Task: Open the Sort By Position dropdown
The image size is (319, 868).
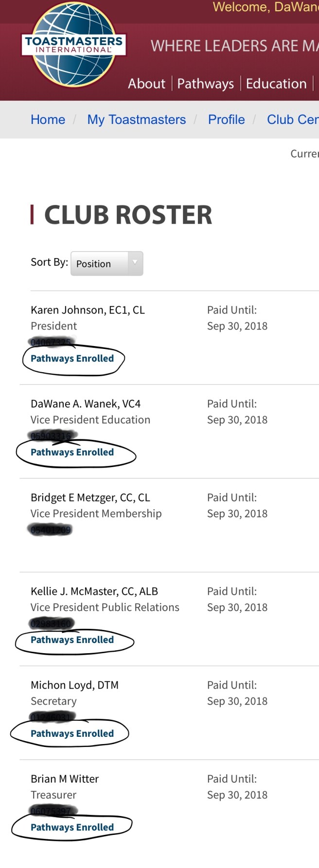Action: [x=100, y=264]
